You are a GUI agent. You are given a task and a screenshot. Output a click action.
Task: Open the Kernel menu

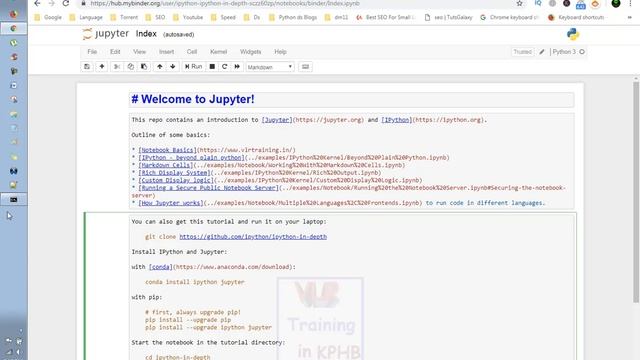point(218,52)
